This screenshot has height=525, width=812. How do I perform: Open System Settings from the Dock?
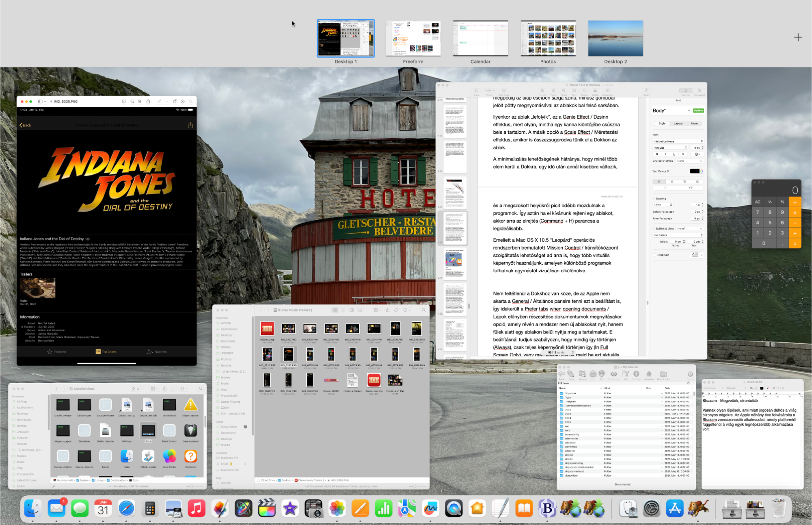pos(652,508)
